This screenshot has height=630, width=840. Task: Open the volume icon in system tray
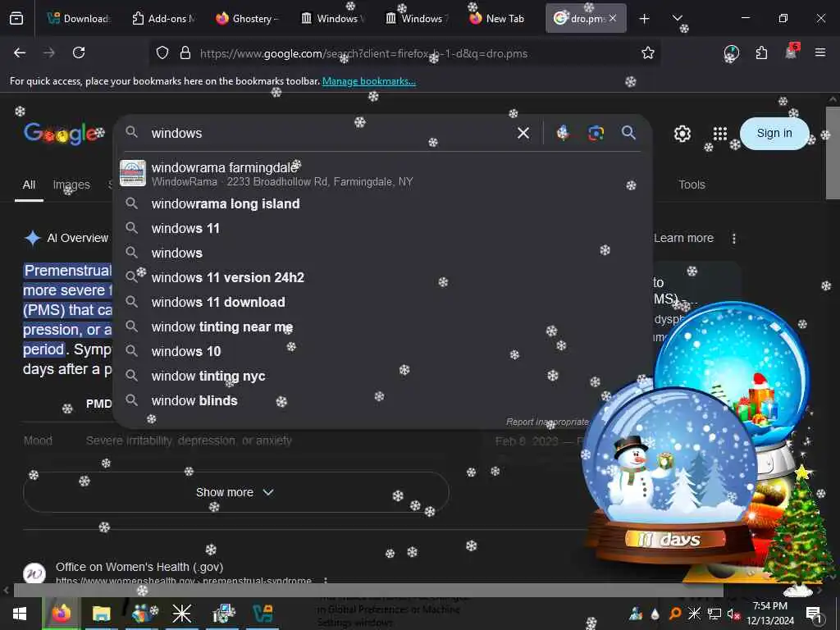coord(733,614)
